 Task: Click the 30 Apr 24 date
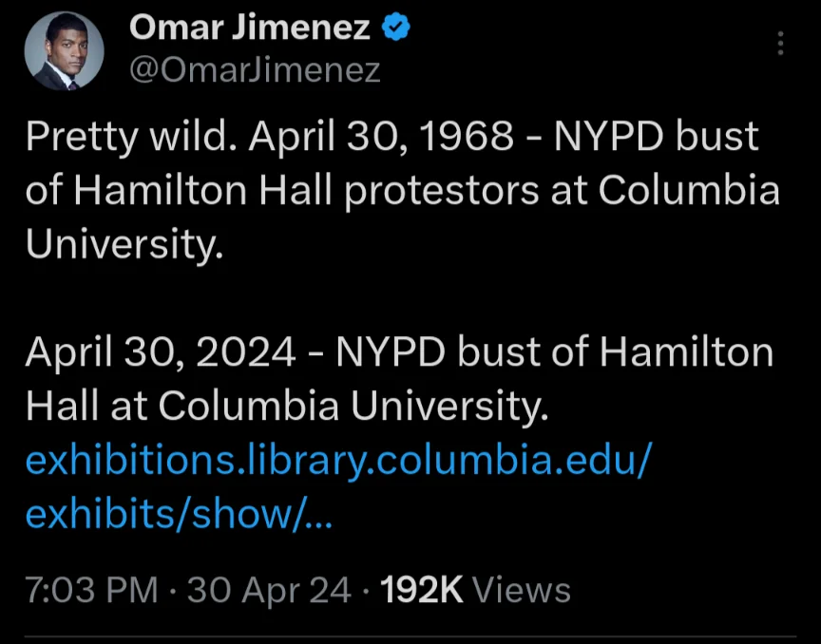[269, 590]
